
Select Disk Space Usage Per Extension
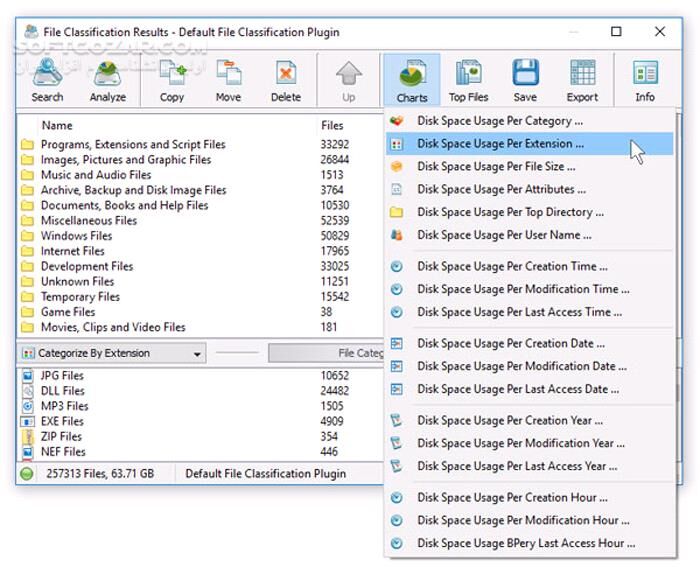point(500,144)
